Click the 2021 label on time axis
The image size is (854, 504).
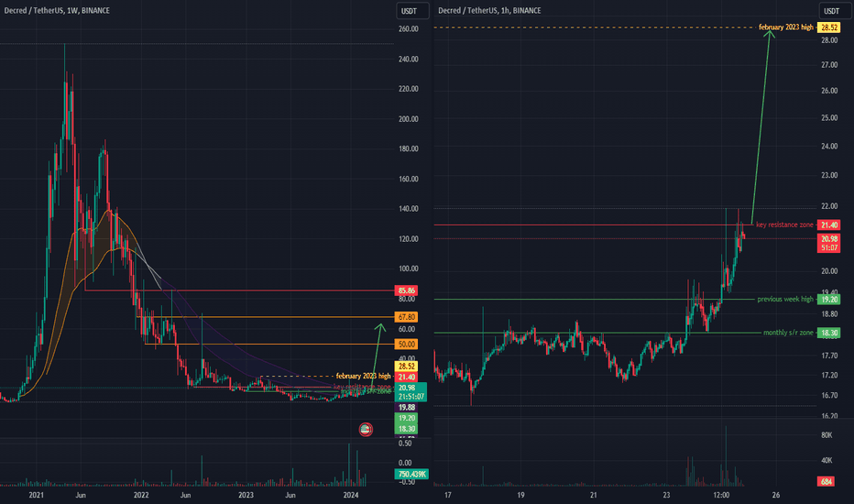pyautogui.click(x=36, y=495)
